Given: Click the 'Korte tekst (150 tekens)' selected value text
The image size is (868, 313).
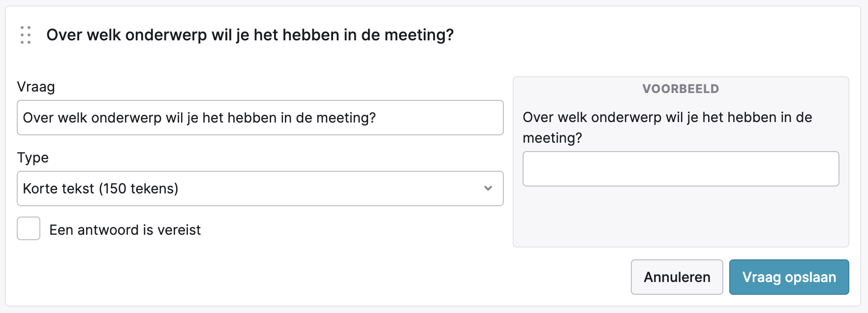Looking at the screenshot, I should (x=100, y=188).
